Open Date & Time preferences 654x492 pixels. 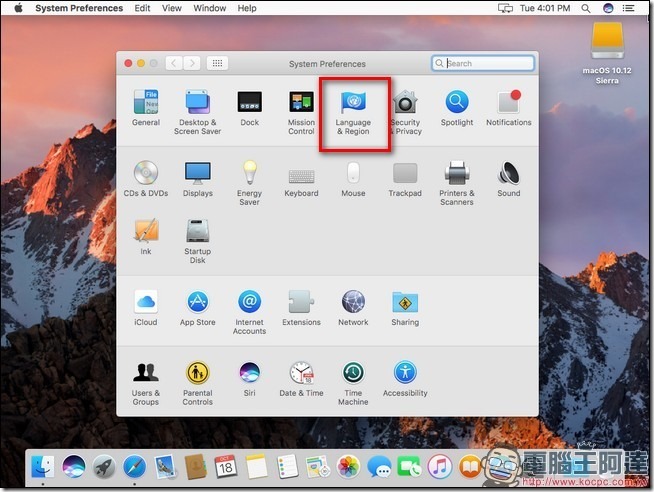301,379
